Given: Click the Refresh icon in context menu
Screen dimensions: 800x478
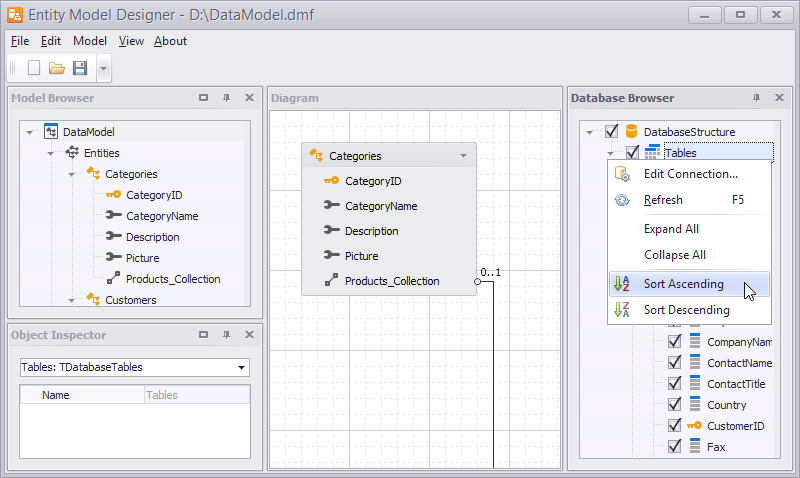Looking at the screenshot, I should 623,200.
